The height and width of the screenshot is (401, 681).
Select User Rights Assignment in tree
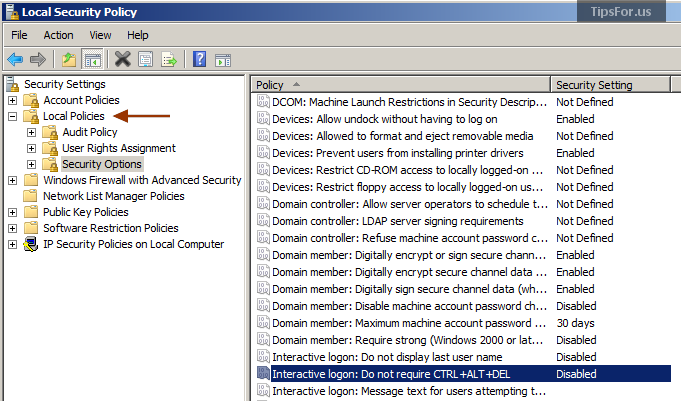point(119,148)
